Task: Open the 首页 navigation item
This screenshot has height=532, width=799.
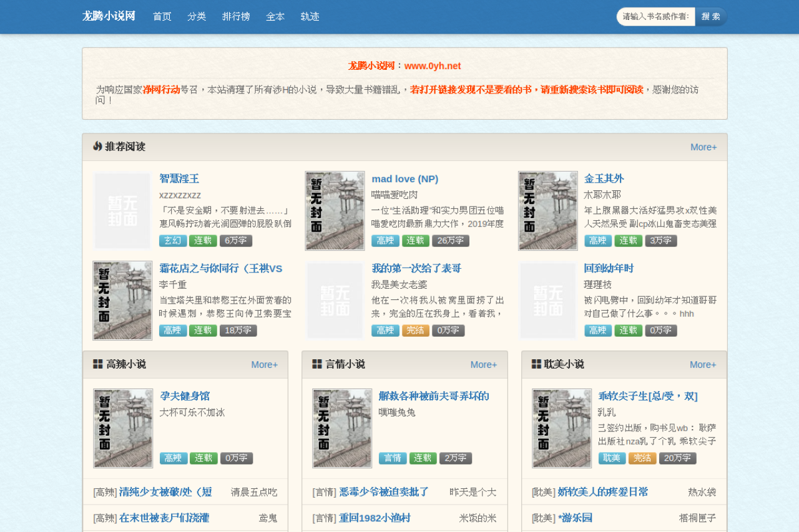Action: (162, 17)
